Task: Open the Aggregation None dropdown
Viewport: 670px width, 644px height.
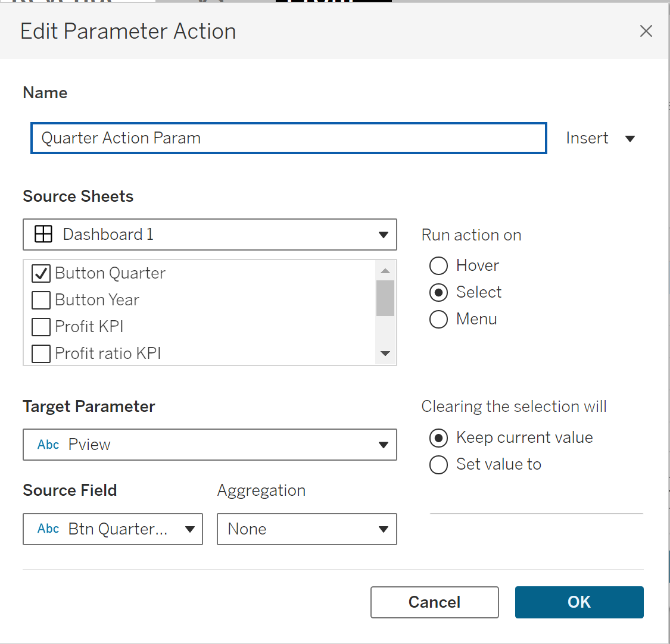Action: click(x=307, y=529)
